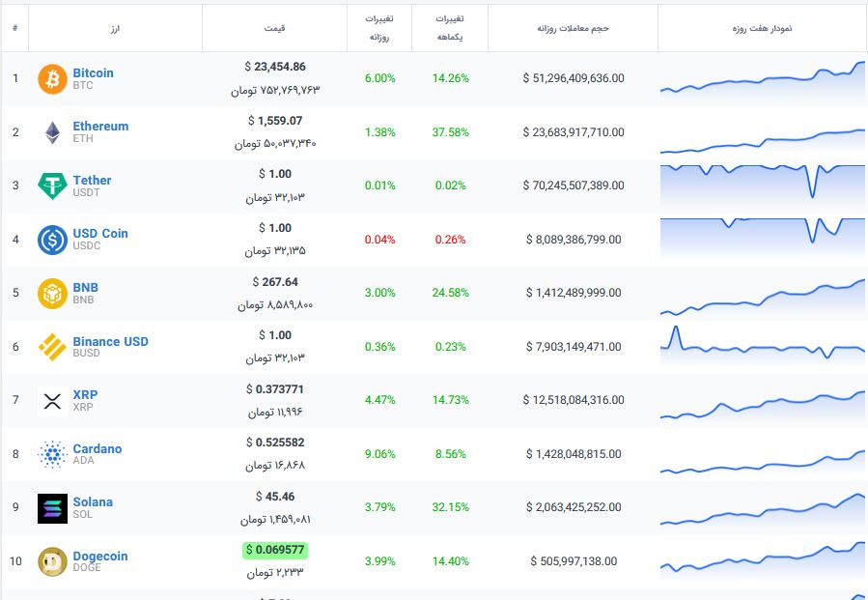Click Tether volume $ 70,245,507,389.00

click(574, 186)
